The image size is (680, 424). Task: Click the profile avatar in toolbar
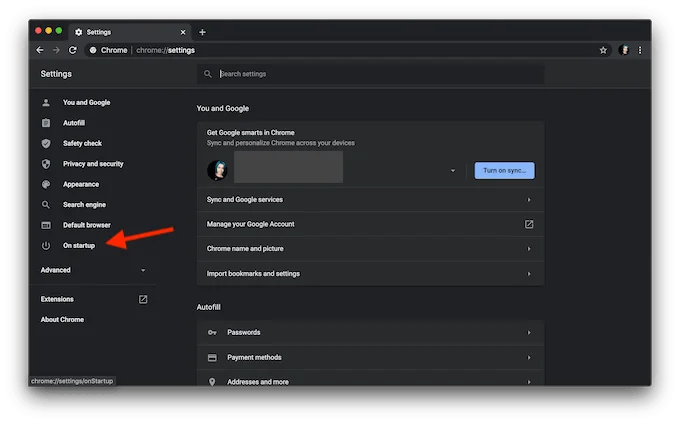(x=624, y=50)
